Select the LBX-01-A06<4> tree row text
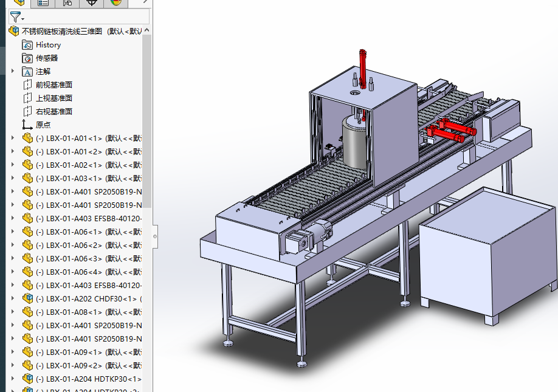This screenshot has width=558, height=392. [89, 272]
